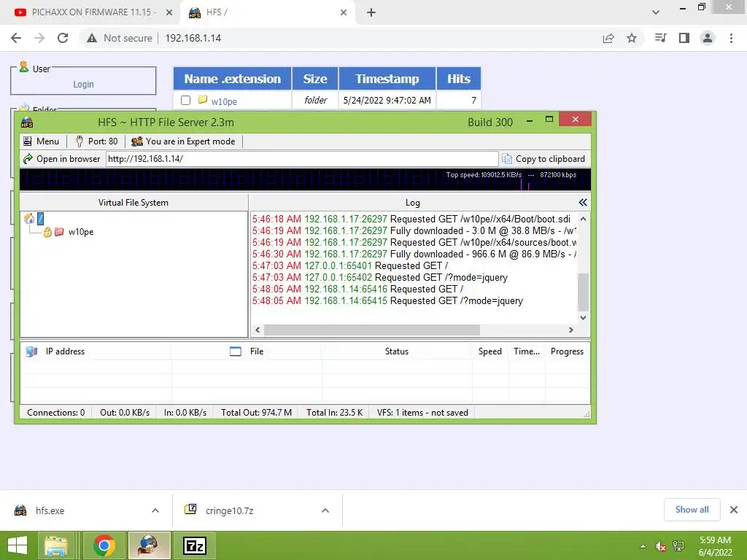747x560 pixels.
Task: Open the HFS Menu button
Action: [42, 141]
